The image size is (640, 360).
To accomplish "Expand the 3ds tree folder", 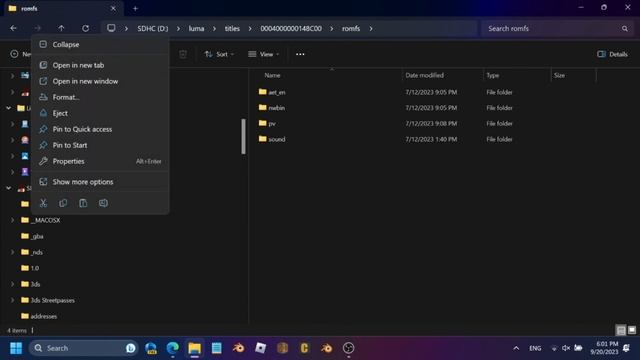I will tap(12, 284).
